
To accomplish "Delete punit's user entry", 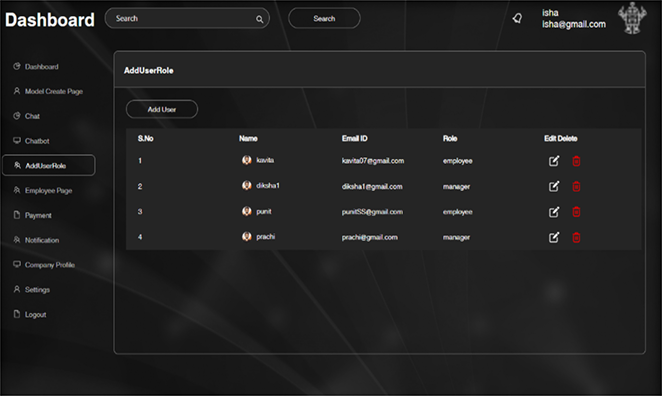I will (x=576, y=212).
